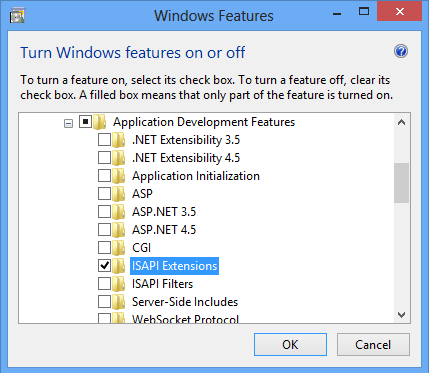Screen dimensions: 429x373
Task: Check the ASP checkbox
Action: click(104, 194)
